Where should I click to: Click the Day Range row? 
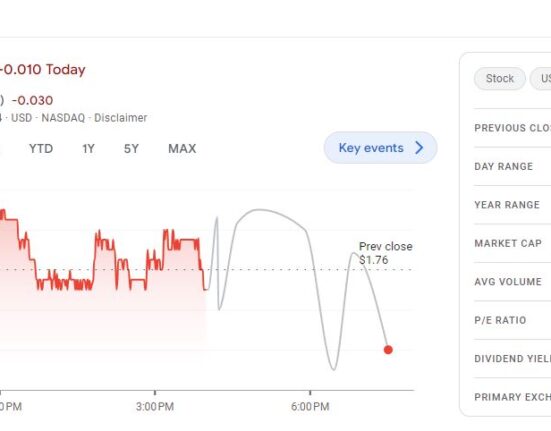(512, 166)
